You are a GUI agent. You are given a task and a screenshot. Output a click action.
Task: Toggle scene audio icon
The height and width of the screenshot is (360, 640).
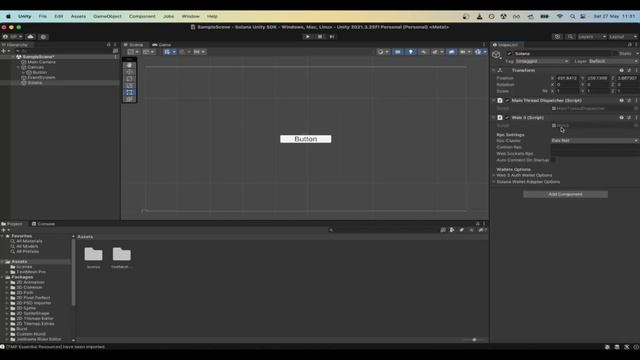click(x=424, y=52)
